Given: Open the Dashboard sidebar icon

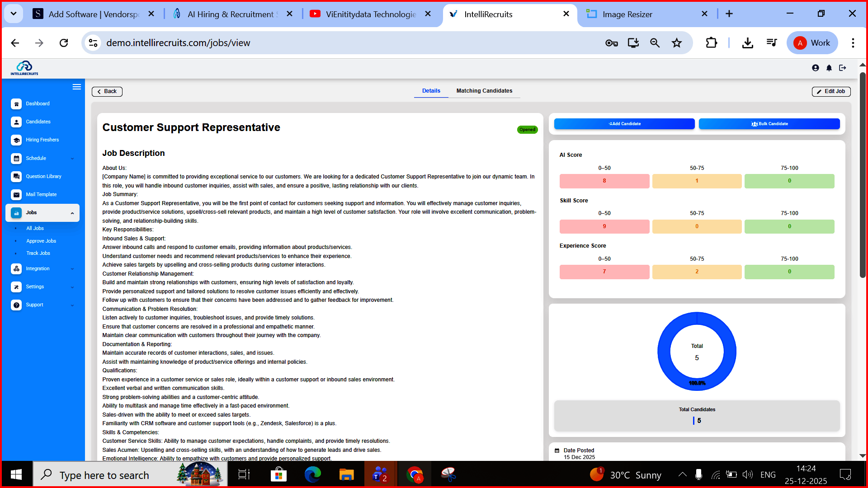Looking at the screenshot, I should click(16, 104).
